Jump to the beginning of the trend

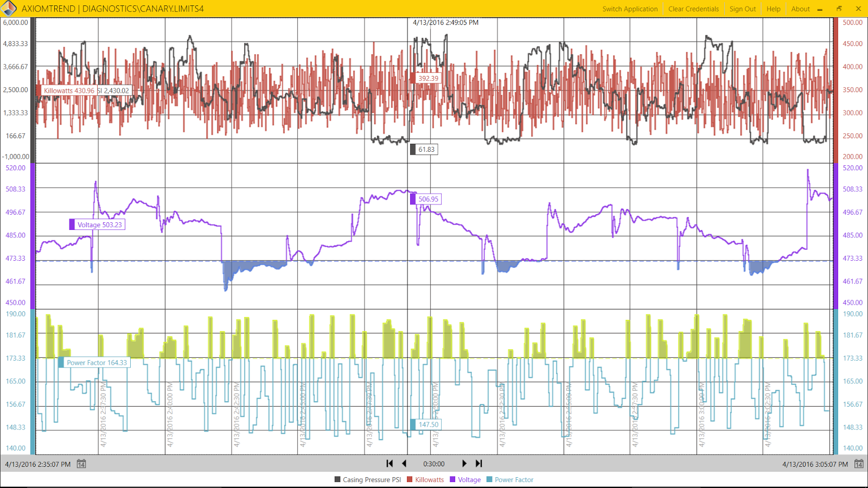(x=390, y=464)
